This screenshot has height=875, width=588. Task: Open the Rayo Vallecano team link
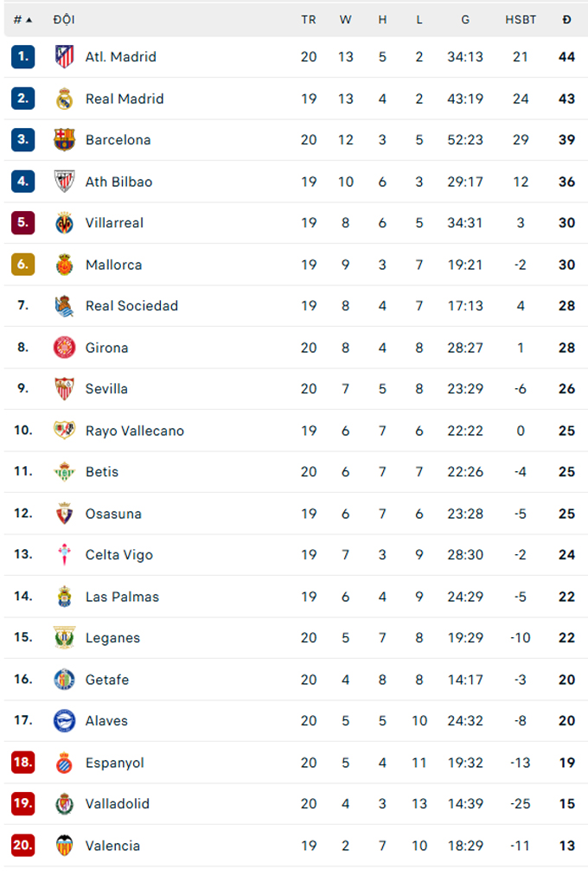pyautogui.click(x=134, y=431)
